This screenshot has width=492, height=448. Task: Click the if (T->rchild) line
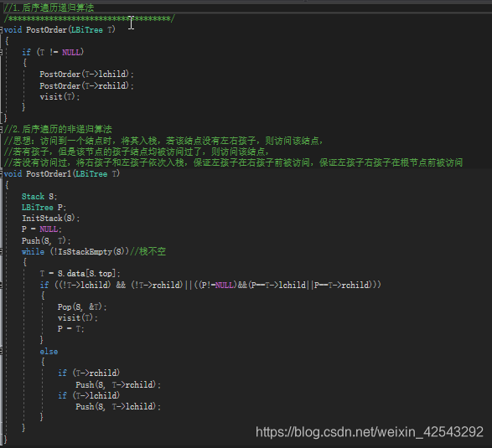[x=89, y=373]
